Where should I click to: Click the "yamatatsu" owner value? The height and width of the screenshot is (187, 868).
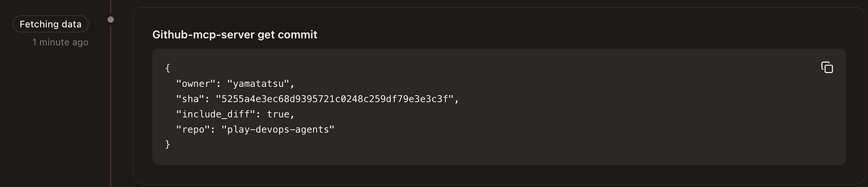coord(258,84)
